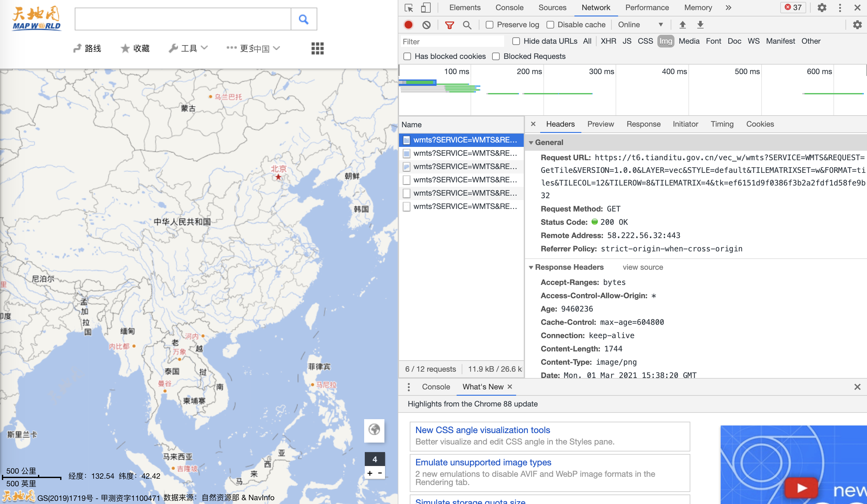This screenshot has width=867, height=504.
Task: Clear the network log with the clear icon
Action: [x=427, y=24]
